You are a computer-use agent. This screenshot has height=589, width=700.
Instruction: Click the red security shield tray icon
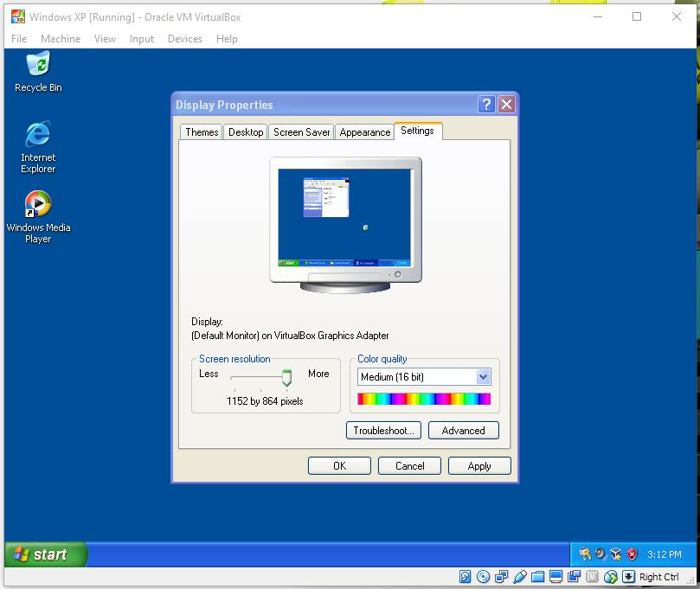(x=632, y=554)
